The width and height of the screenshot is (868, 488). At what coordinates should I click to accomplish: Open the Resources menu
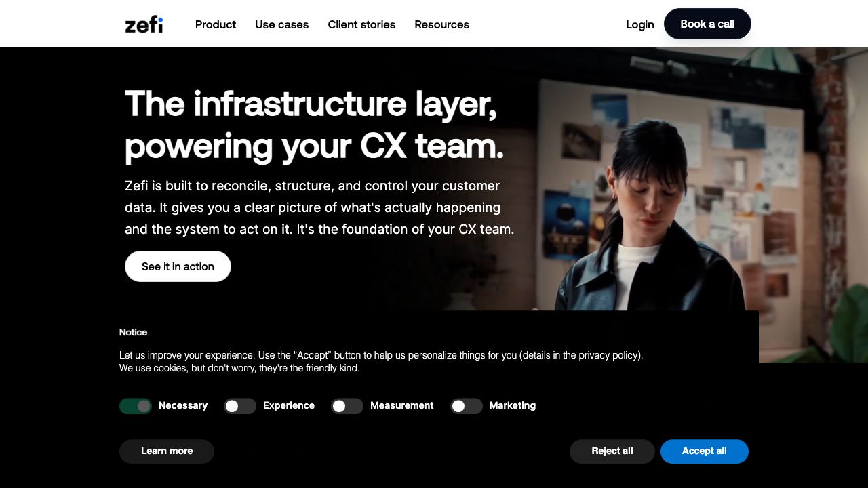[441, 24]
